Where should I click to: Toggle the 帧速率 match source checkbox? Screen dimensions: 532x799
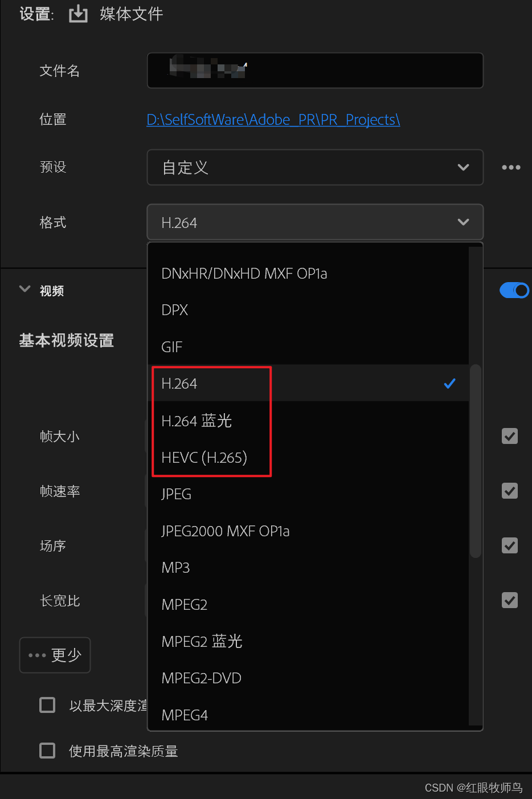tap(510, 491)
